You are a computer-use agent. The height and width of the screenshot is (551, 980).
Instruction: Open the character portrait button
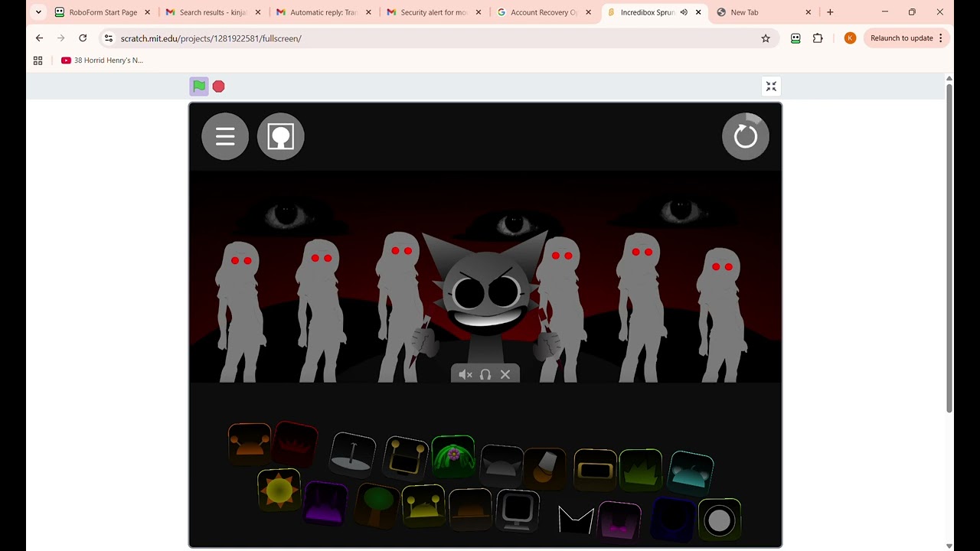click(x=281, y=136)
